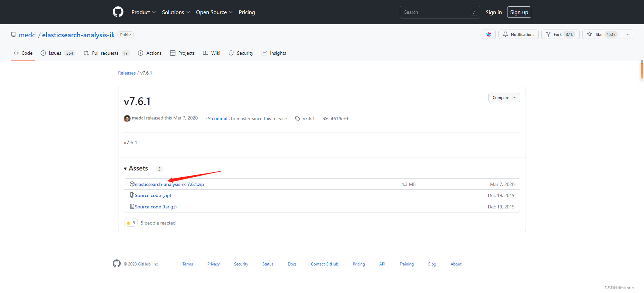Expand the Open Source menu
The width and height of the screenshot is (644, 293).
click(214, 12)
